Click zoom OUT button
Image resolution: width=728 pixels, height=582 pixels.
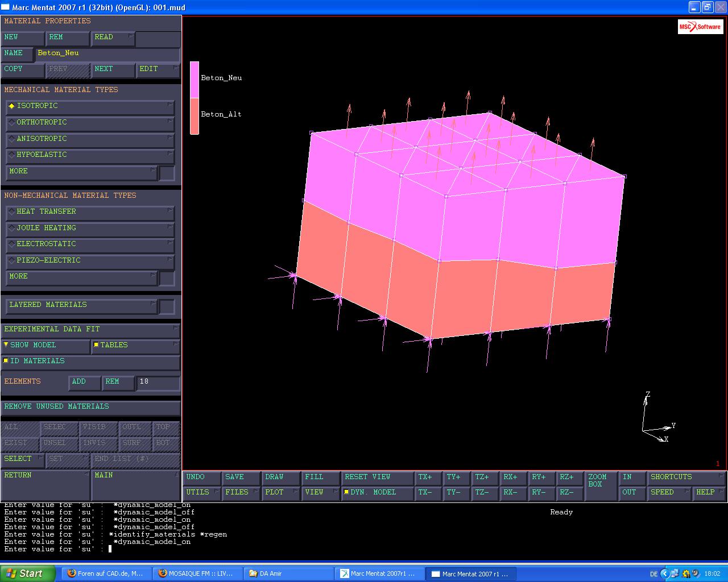tap(632, 493)
